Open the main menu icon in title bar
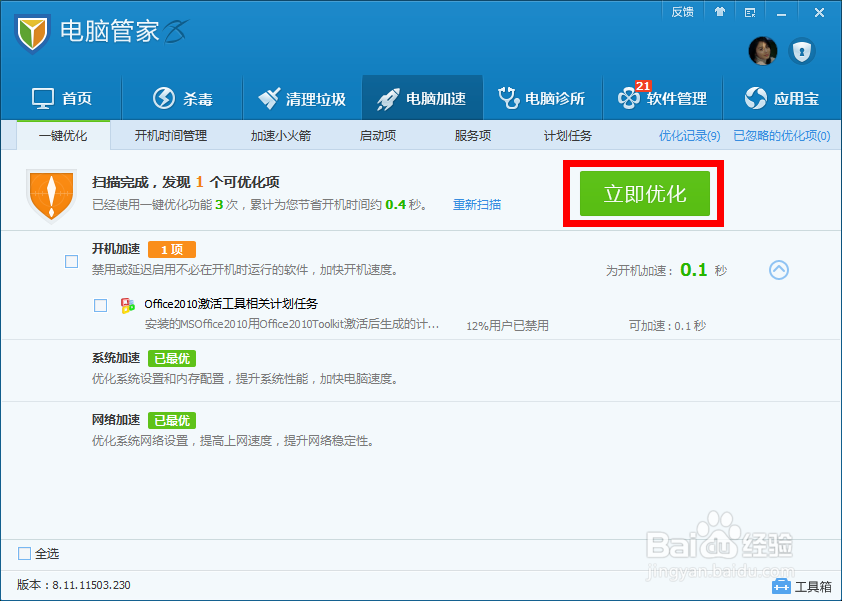Image resolution: width=842 pixels, height=601 pixels. point(750,12)
